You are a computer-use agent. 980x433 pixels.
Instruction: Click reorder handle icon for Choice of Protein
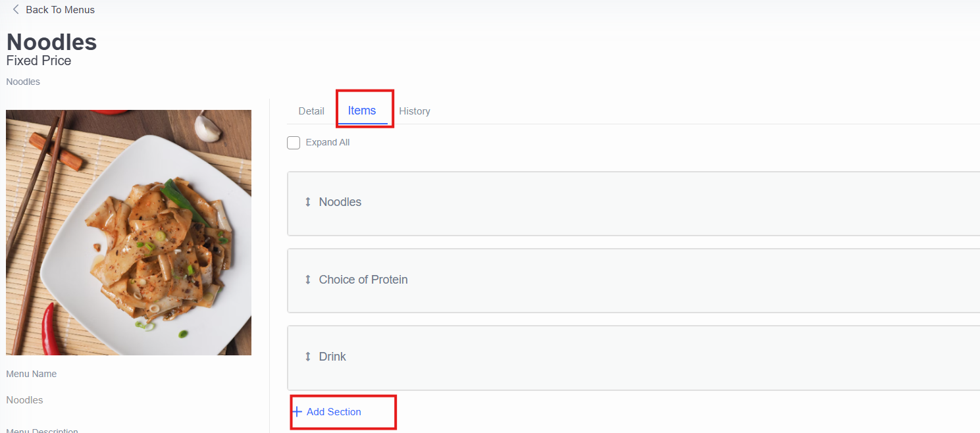(307, 280)
